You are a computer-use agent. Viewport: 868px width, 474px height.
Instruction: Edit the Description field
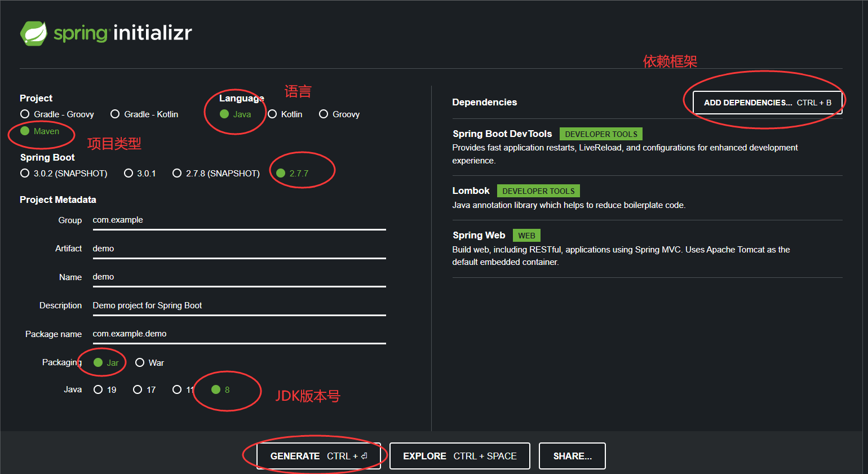pyautogui.click(x=239, y=306)
